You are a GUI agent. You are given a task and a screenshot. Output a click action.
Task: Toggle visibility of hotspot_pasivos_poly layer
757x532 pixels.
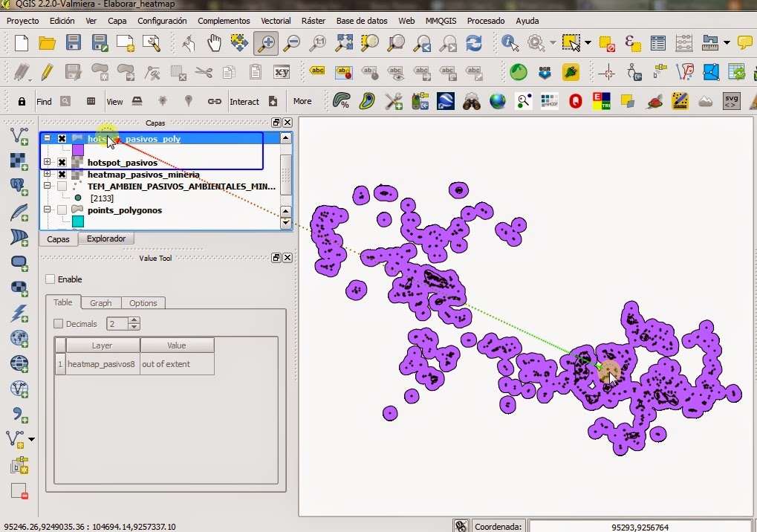coord(62,138)
